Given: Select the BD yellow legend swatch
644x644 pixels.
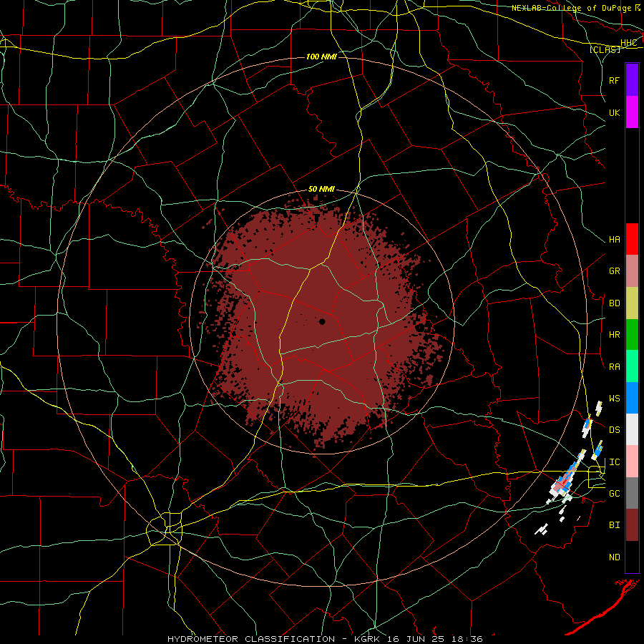Looking at the screenshot, I should click(632, 303).
